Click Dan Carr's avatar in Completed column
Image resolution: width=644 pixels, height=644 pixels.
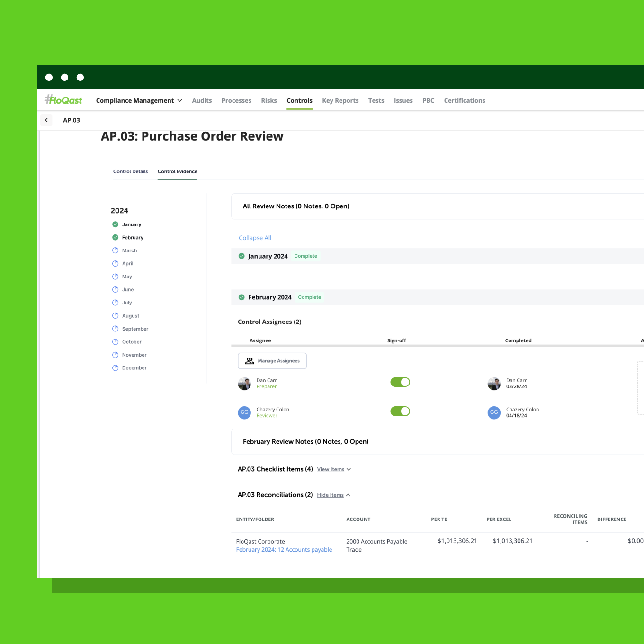pyautogui.click(x=494, y=384)
